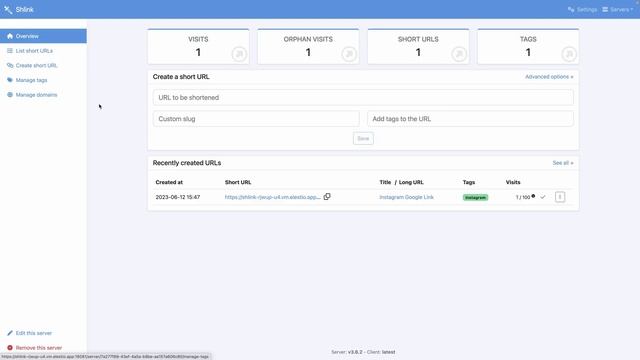Open Manage domains in sidebar
640x360 pixels.
coord(36,95)
